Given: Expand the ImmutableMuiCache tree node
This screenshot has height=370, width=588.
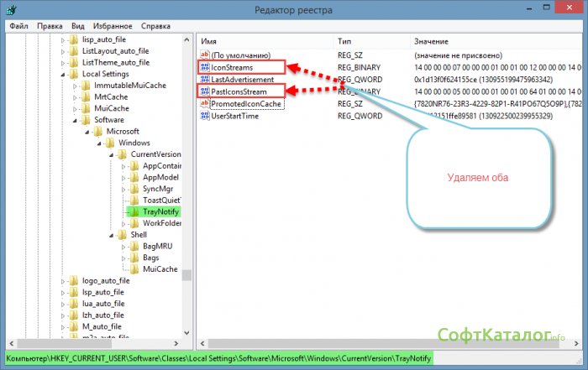Looking at the screenshot, I should click(76, 86).
